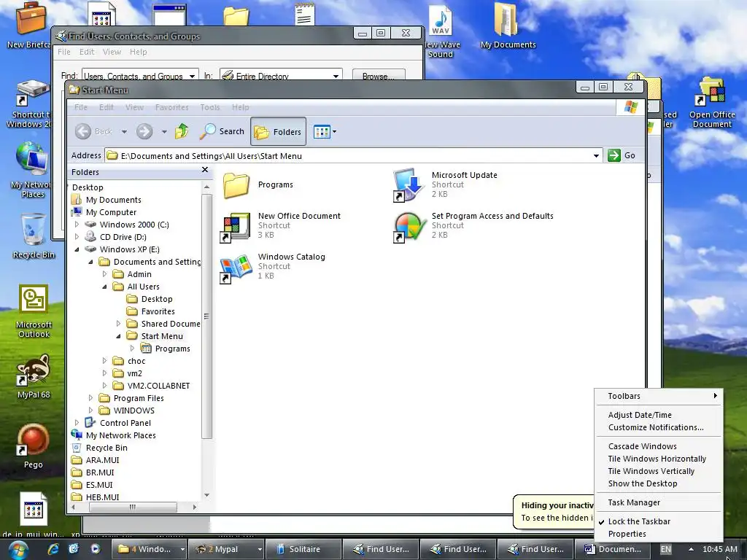Image resolution: width=747 pixels, height=560 pixels.
Task: Choose Cascade Windows
Action: [x=659, y=446]
